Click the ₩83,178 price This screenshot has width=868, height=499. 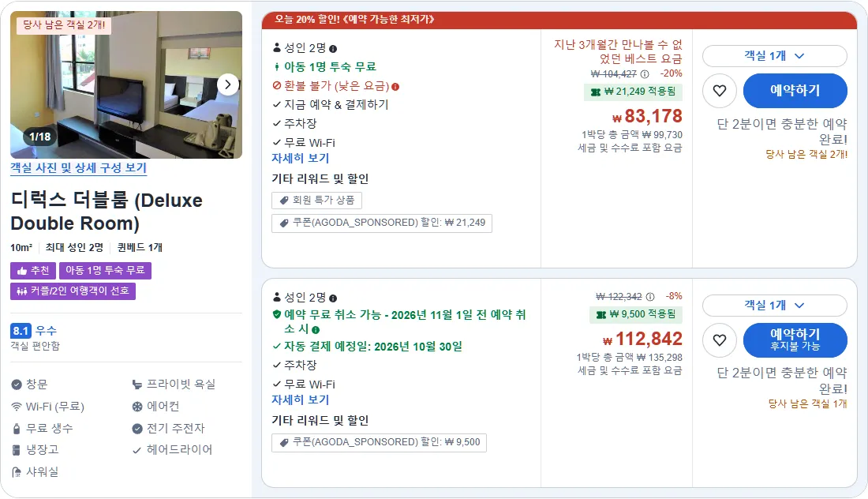point(647,116)
